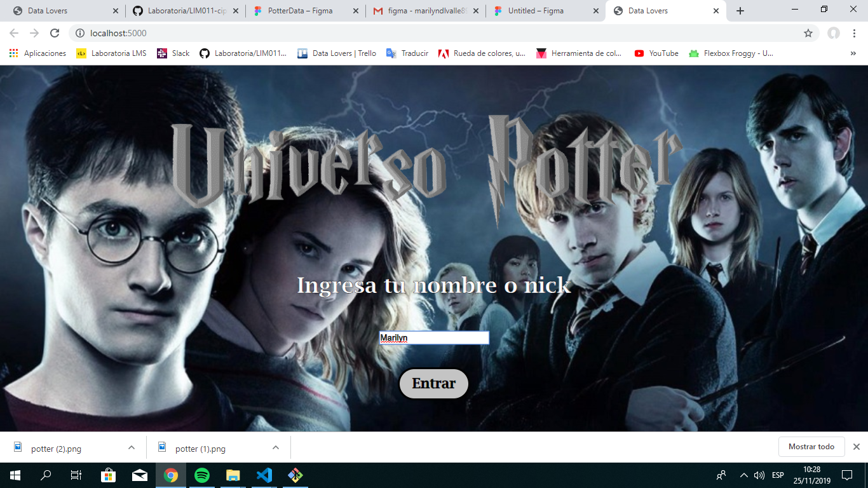Open the Chrome profile avatar
Image resolution: width=868 pixels, height=488 pixels.
tap(834, 33)
